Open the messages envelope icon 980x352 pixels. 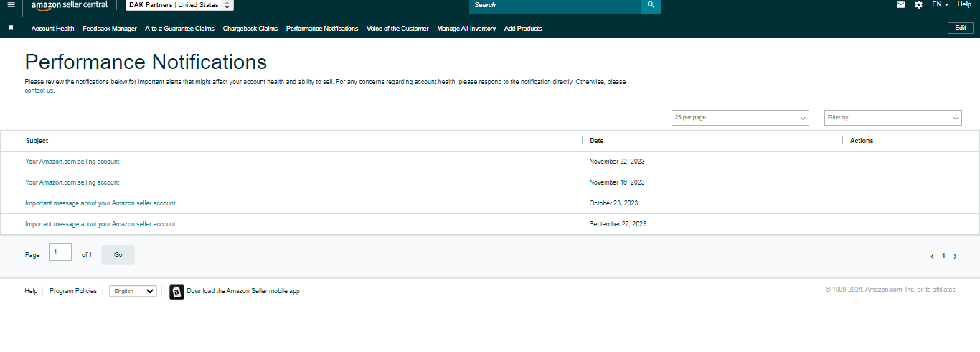pos(901,4)
